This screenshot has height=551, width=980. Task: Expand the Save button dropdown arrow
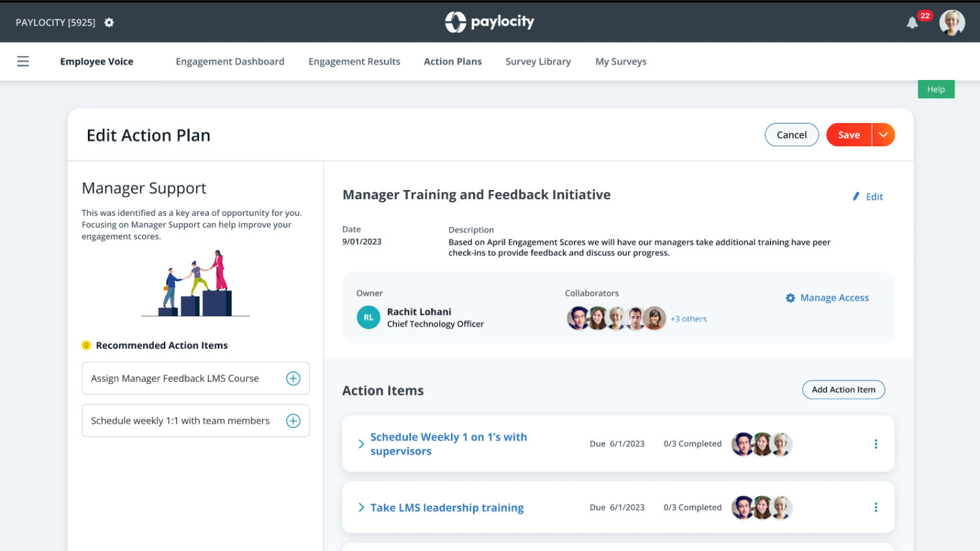(883, 135)
